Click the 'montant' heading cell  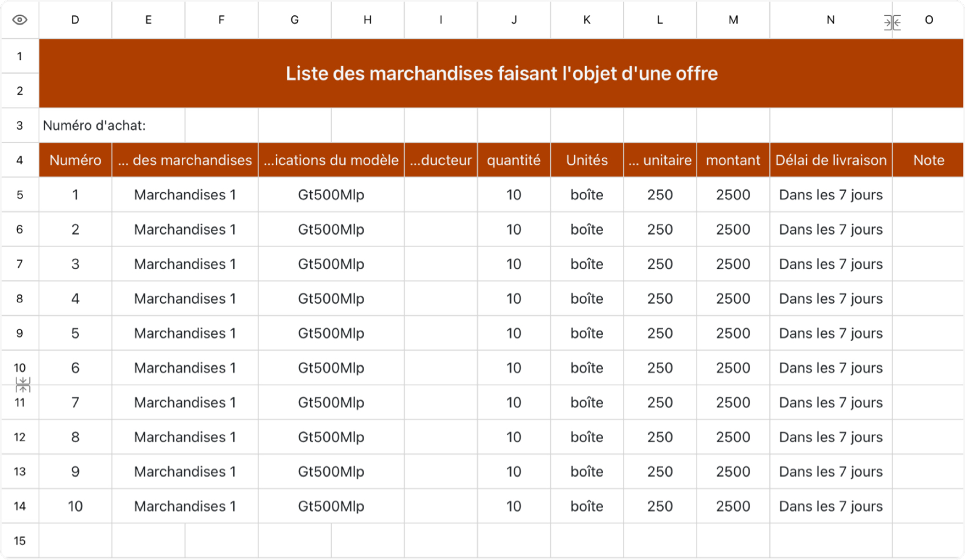click(733, 160)
